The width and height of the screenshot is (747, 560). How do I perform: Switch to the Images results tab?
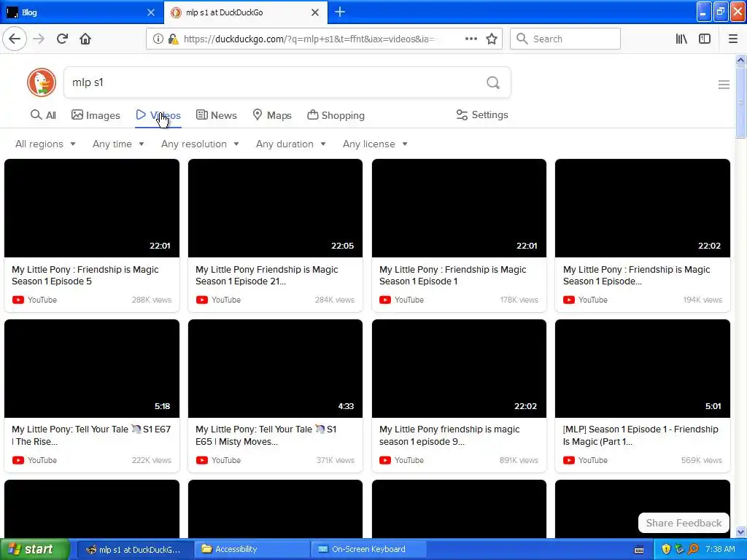[96, 115]
